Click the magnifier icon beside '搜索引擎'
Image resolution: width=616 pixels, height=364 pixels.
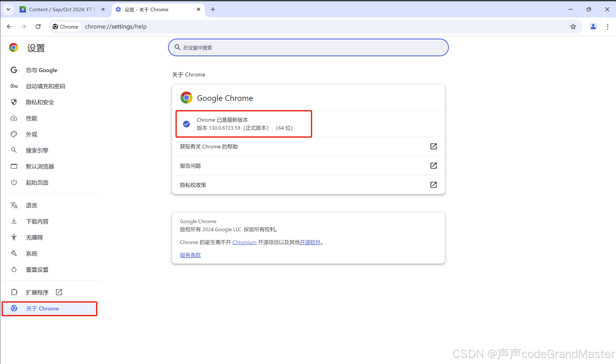point(14,150)
